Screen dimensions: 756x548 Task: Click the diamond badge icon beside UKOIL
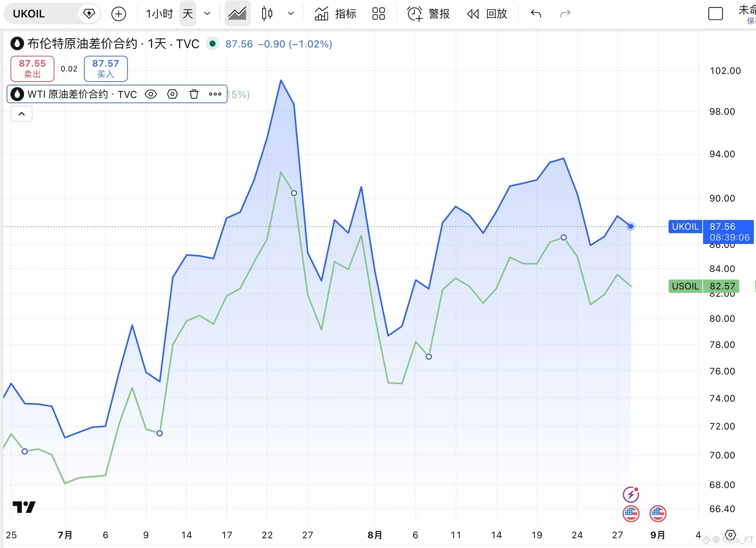[89, 14]
